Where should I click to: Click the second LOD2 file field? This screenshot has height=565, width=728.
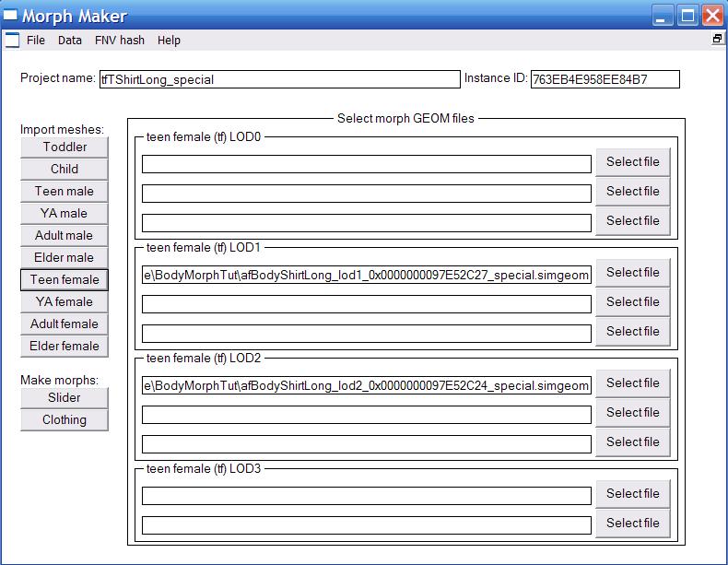click(367, 415)
